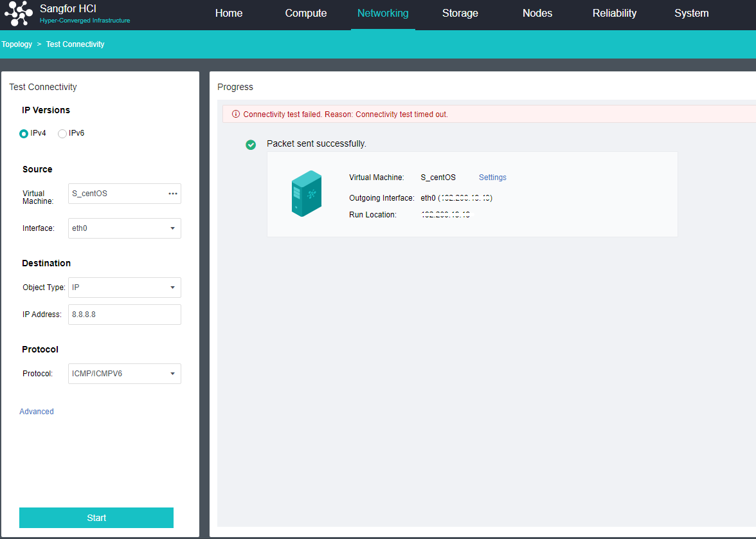Image resolution: width=756 pixels, height=539 pixels.
Task: Click the Sangfor HCI logo icon
Action: coord(19,14)
